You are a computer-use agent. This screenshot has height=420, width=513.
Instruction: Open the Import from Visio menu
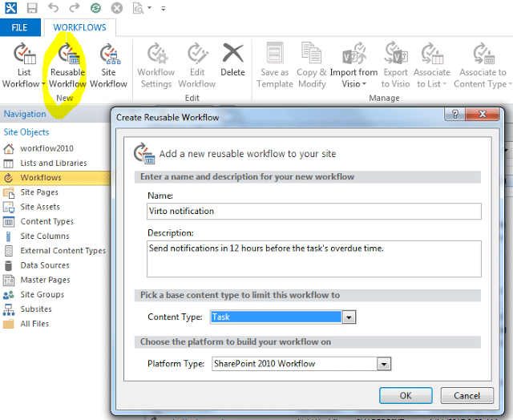coord(353,66)
